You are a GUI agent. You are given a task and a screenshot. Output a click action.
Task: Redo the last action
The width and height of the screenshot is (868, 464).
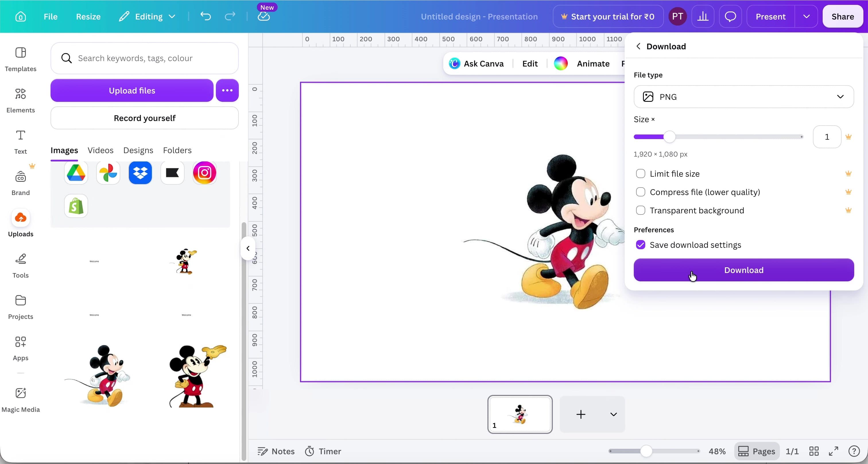(230, 16)
